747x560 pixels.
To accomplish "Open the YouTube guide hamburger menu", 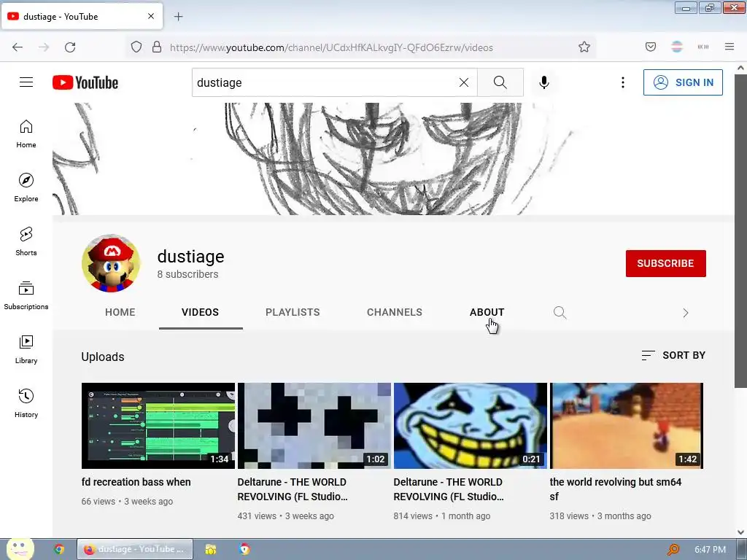I will tap(26, 82).
